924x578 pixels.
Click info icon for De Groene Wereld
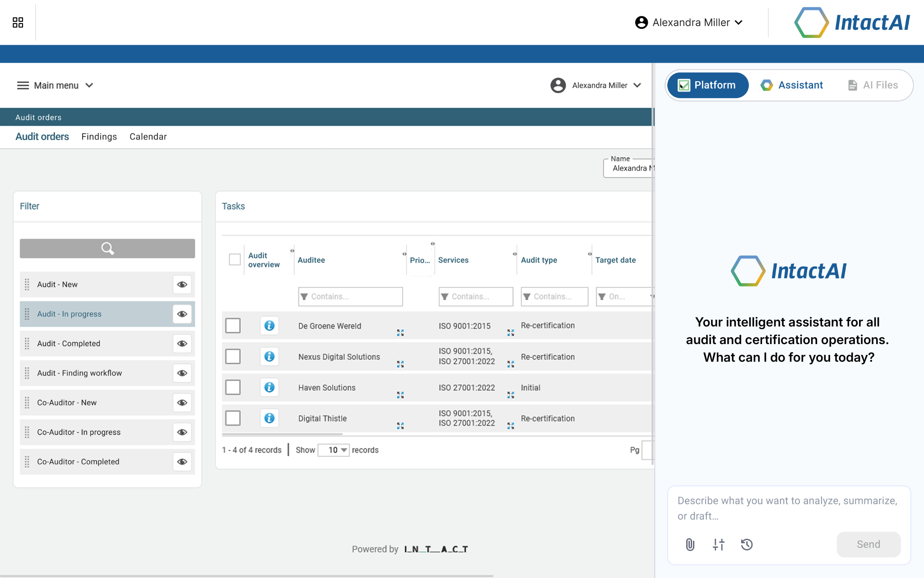coord(269,326)
